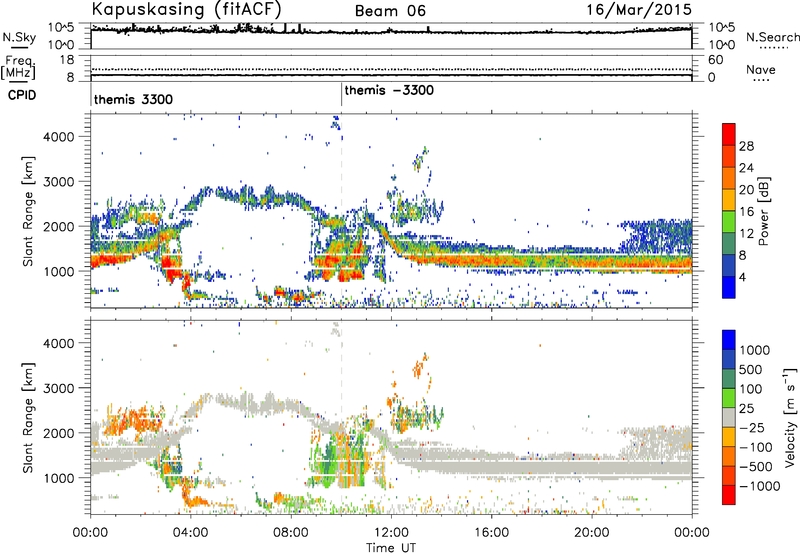800x554 pixels.
Task: Click the 3000 km tick of power panel
Action: pyautogui.click(x=58, y=182)
